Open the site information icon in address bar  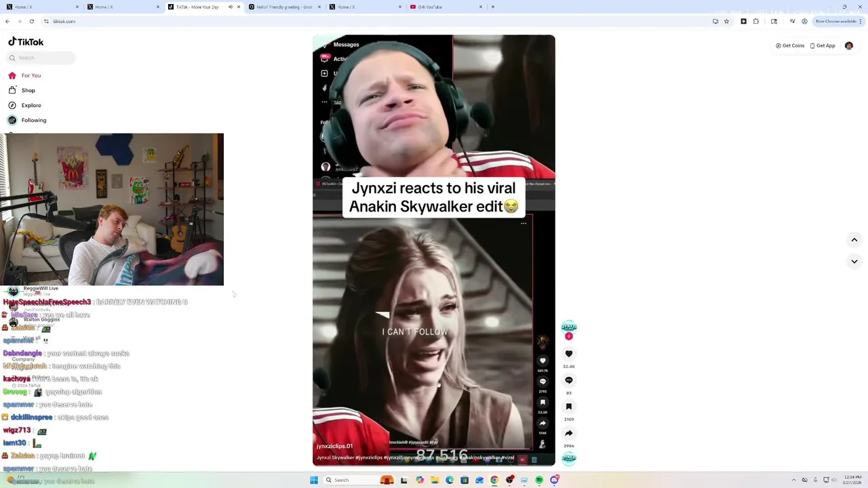pos(47,21)
